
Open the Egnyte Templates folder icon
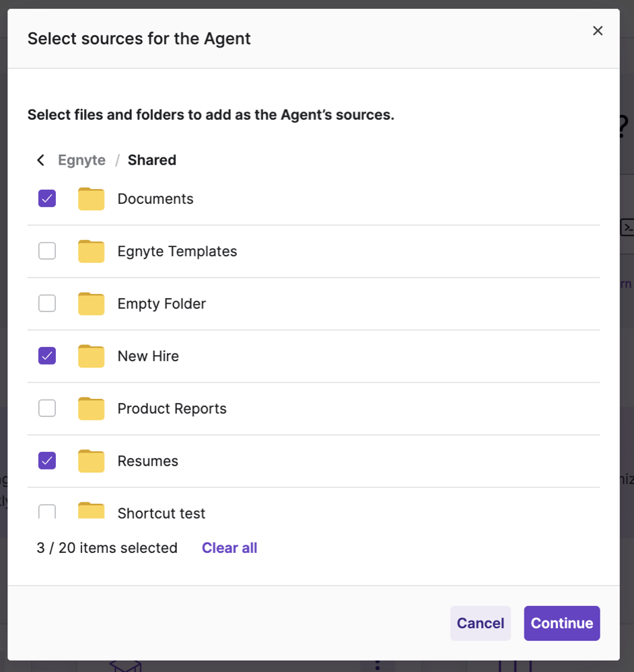point(91,251)
